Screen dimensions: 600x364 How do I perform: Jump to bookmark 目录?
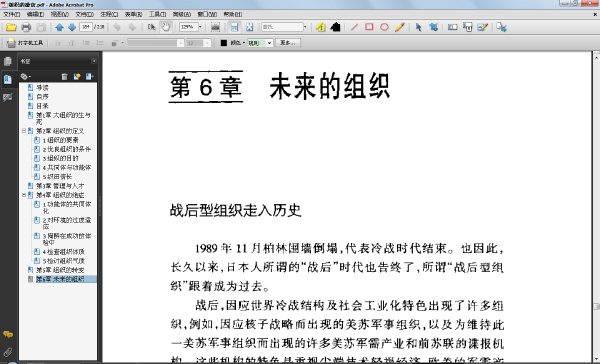42,106
